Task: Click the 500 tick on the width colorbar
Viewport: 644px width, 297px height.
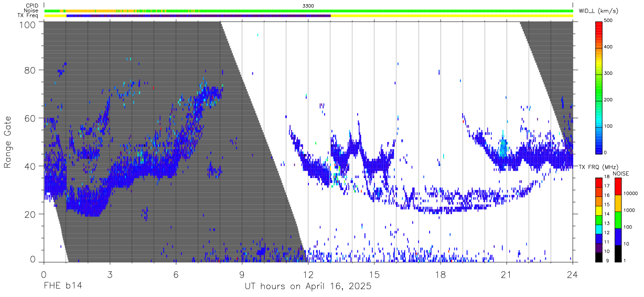Action: pos(608,21)
